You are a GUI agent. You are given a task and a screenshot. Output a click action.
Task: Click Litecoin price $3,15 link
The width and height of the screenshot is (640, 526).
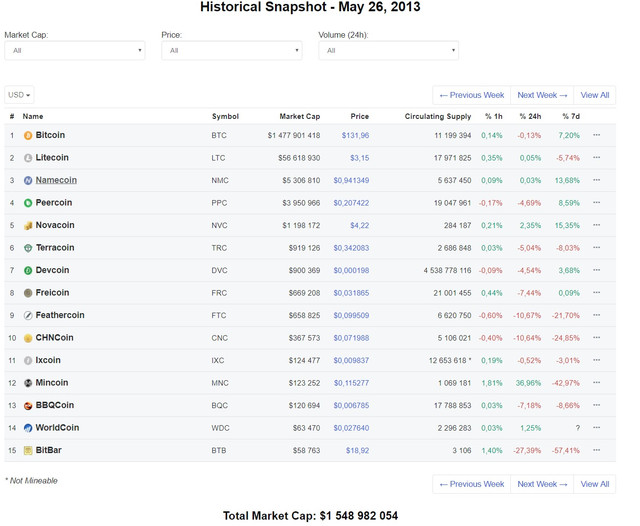(x=360, y=158)
